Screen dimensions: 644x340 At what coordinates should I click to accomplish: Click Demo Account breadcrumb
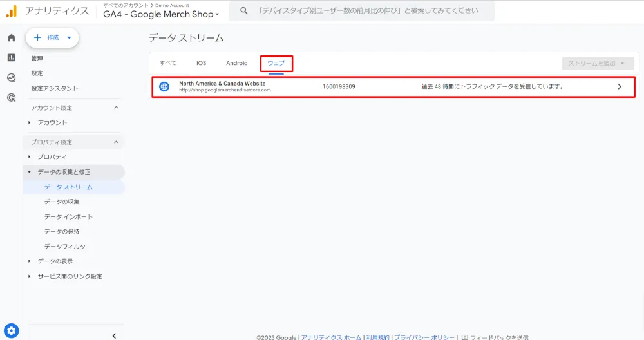(x=172, y=5)
